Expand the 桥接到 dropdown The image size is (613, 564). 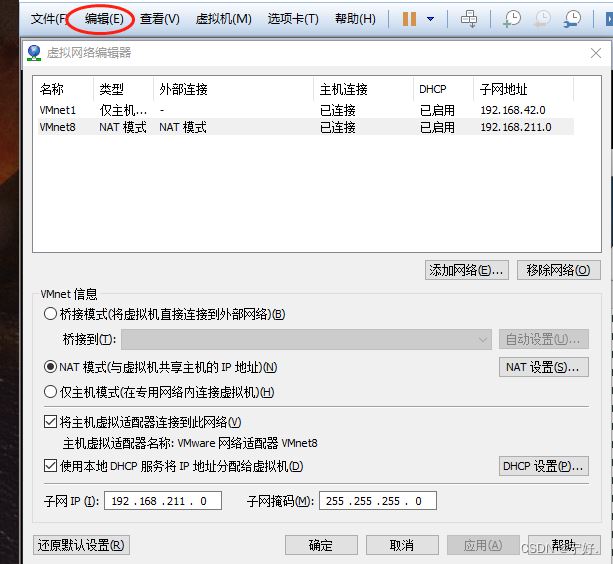tap(306, 339)
